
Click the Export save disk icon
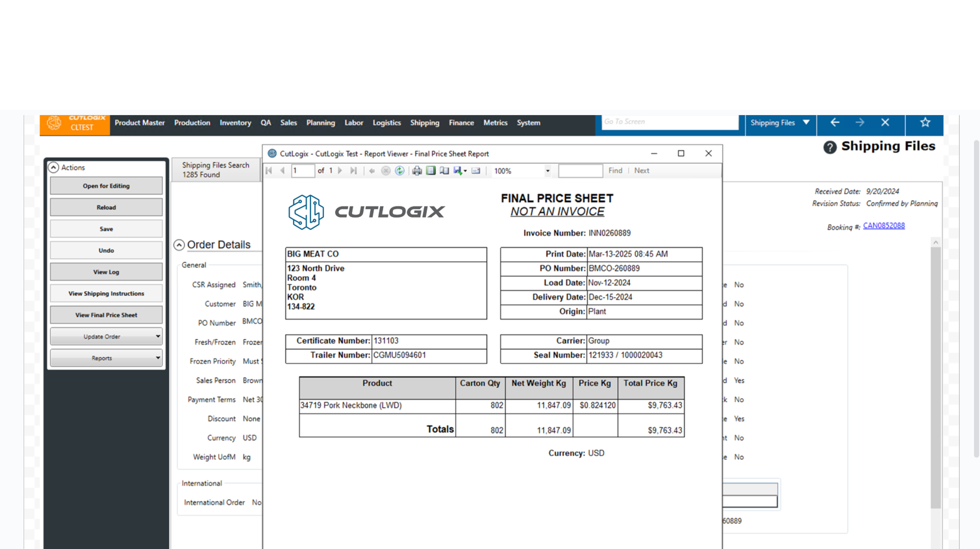click(x=459, y=171)
